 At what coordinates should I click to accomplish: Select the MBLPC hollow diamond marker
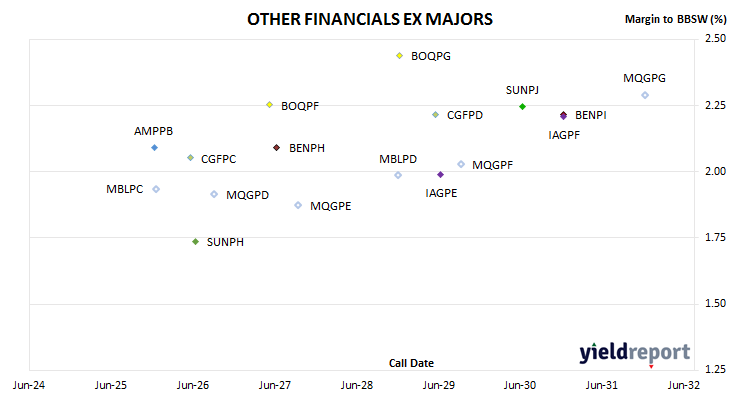[x=156, y=189]
